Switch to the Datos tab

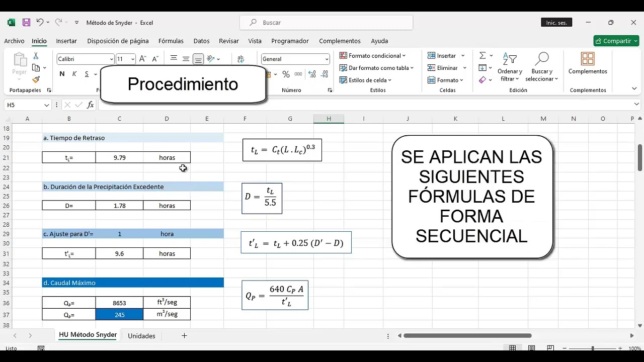(x=202, y=41)
